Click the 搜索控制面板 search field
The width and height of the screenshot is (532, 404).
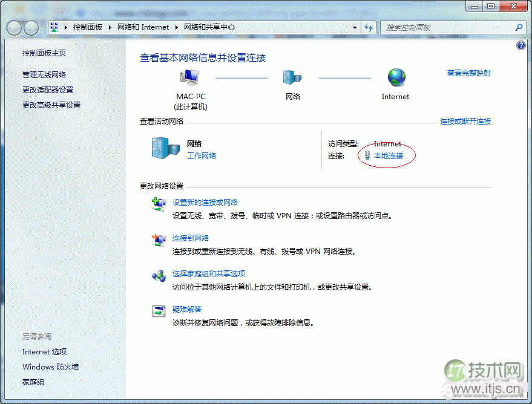(x=448, y=28)
